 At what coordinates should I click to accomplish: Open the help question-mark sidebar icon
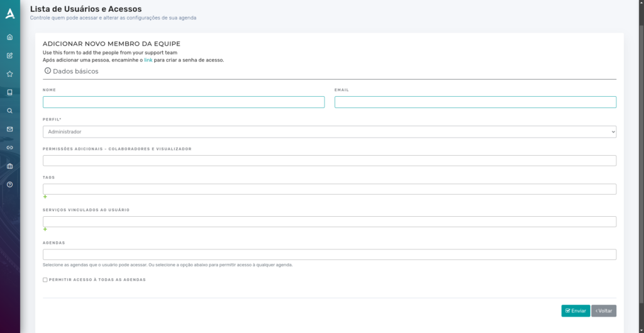(x=10, y=185)
